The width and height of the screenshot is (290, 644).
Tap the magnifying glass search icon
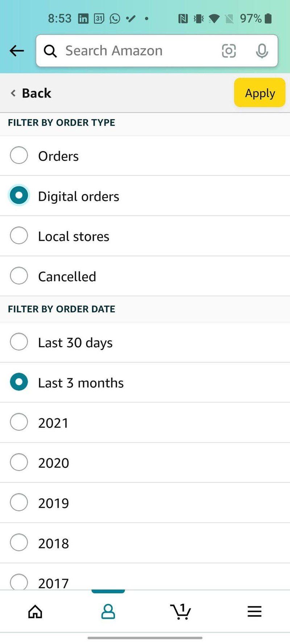point(50,51)
